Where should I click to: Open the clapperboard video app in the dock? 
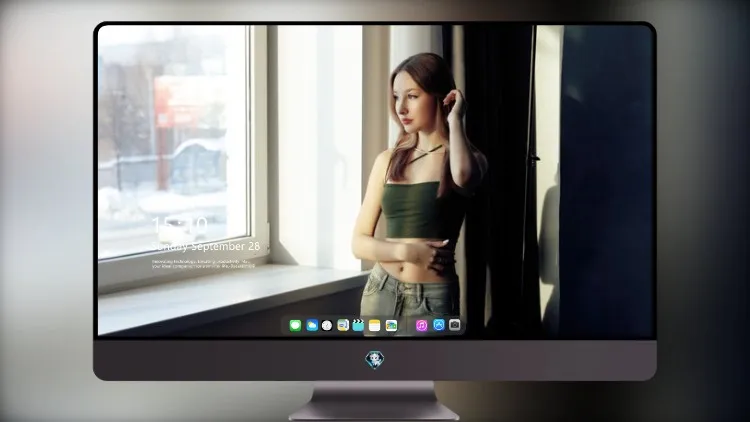tap(358, 326)
